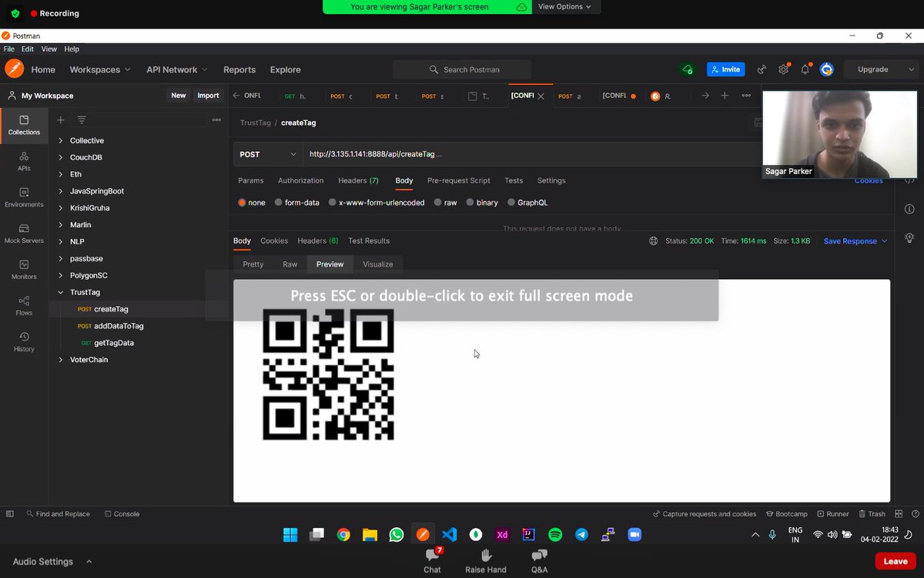Open Zoom Chat panel
The image size is (924, 578).
[x=432, y=561]
